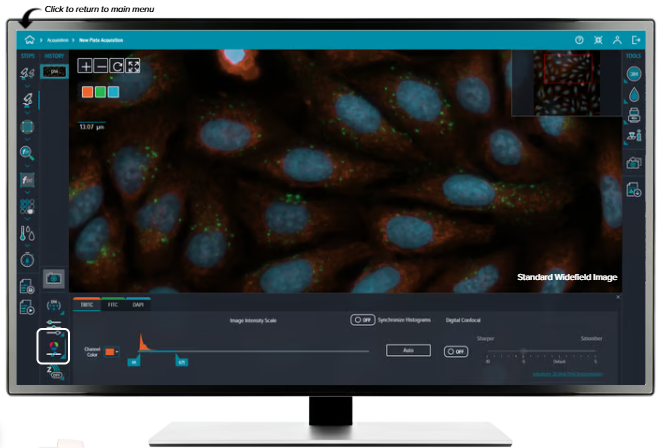Select the stopwatch timing step icon
The width and height of the screenshot is (663, 448).
(27, 260)
